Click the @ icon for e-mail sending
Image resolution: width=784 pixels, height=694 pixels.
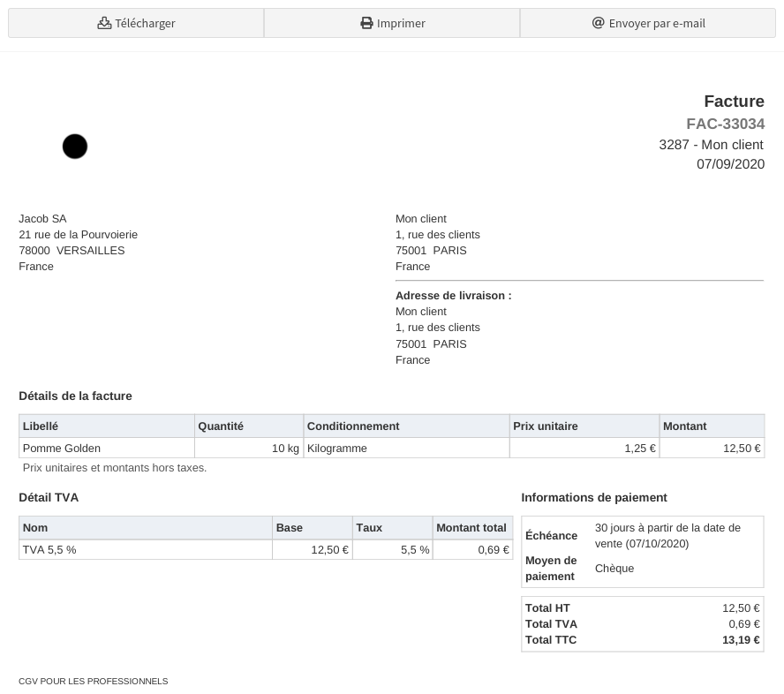click(598, 23)
